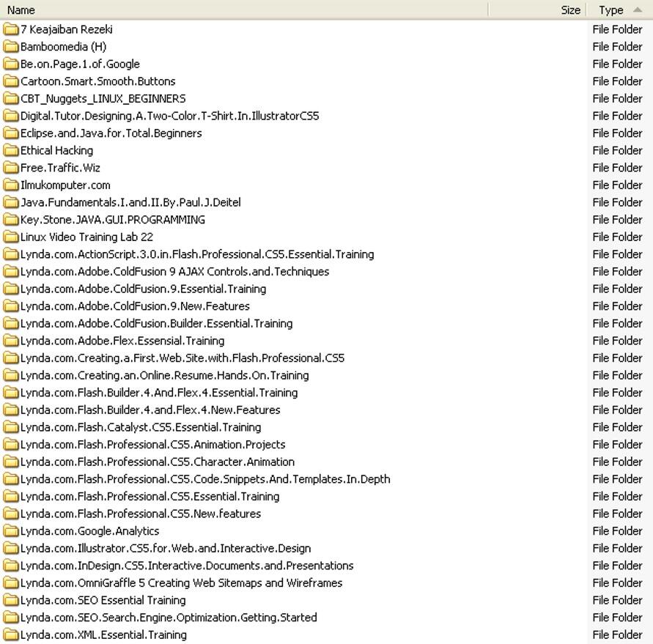Select Flash.Professional.CS5.New.features folder name
Image resolution: width=653 pixels, height=644 pixels.
[x=141, y=514]
